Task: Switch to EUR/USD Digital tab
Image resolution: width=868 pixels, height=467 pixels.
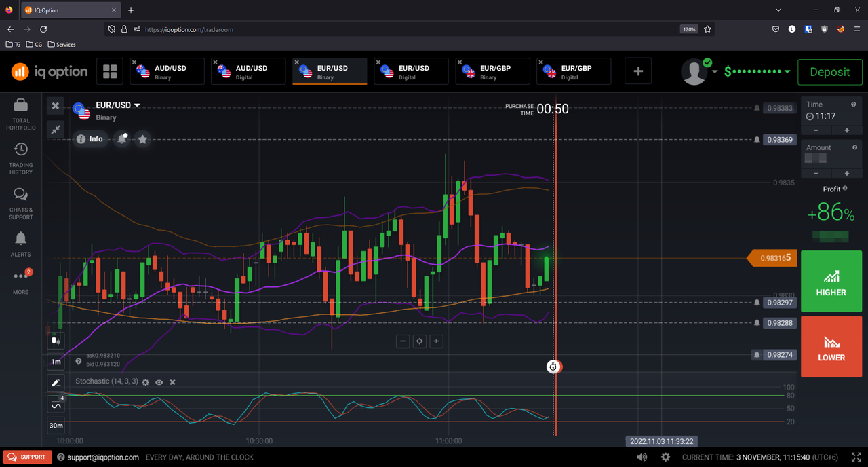Action: (x=411, y=71)
